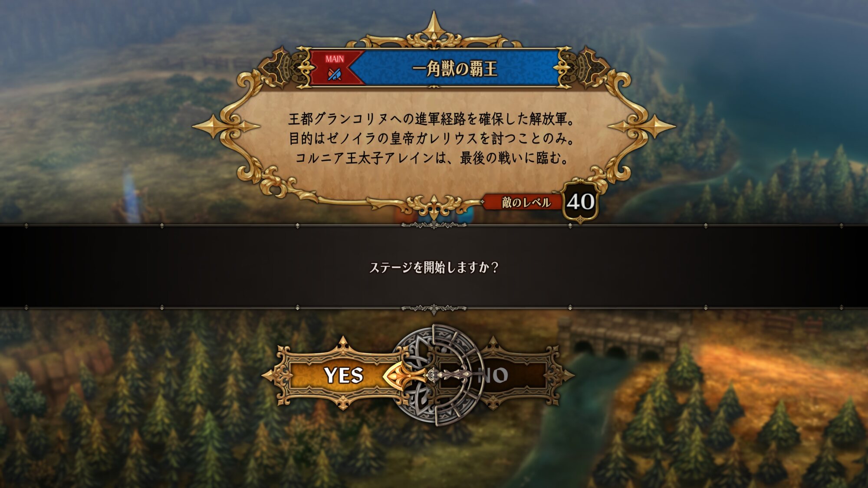
Task: Click the enemy level 40 badge
Action: coord(580,202)
